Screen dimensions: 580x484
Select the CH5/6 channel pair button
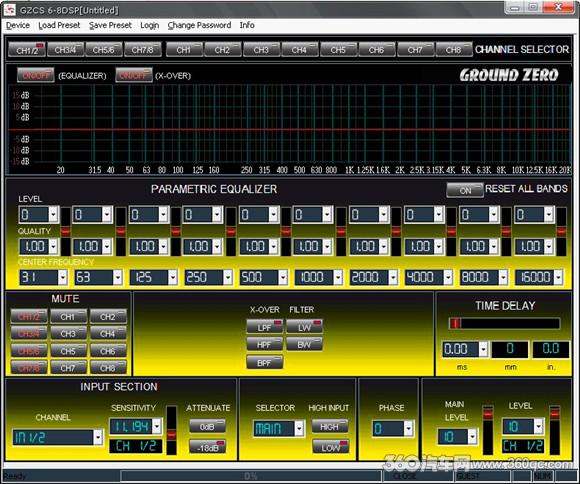(x=104, y=50)
